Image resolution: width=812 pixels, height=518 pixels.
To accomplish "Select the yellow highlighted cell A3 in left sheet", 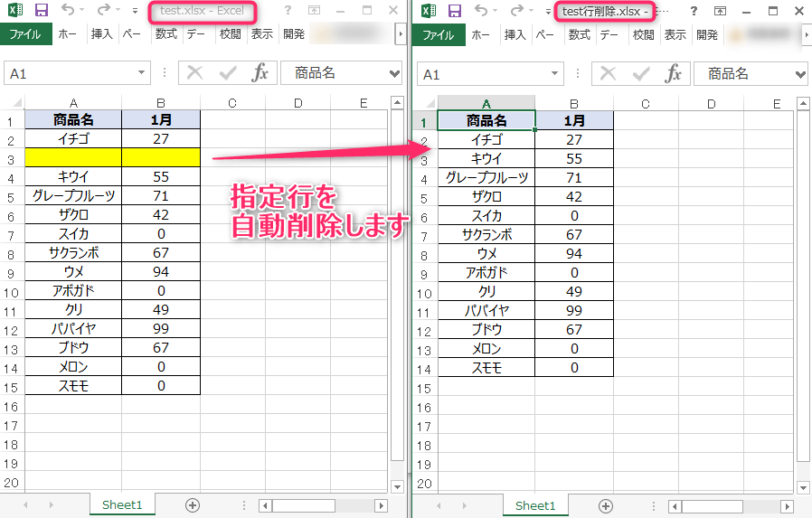I will click(x=73, y=158).
